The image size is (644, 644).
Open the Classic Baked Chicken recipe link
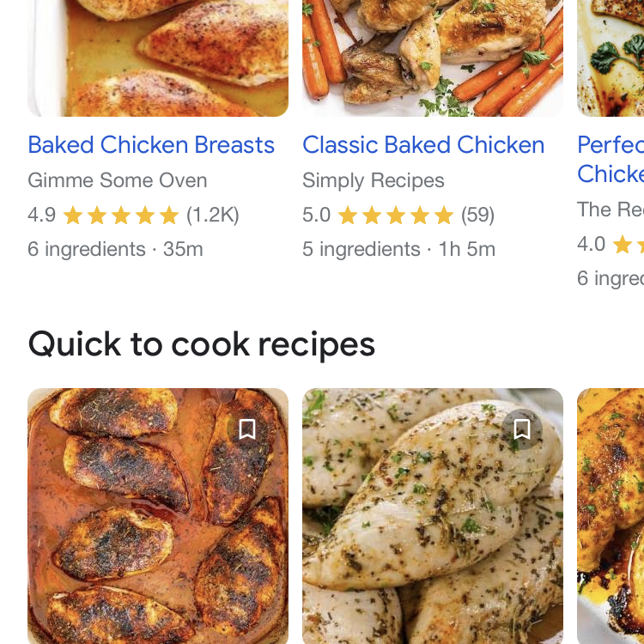[x=423, y=145]
